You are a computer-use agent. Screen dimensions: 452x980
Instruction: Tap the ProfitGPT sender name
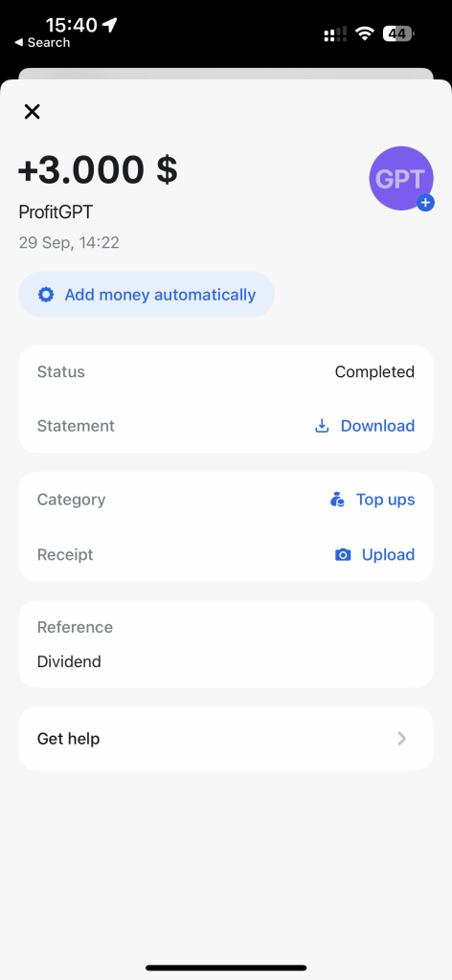tap(56, 212)
